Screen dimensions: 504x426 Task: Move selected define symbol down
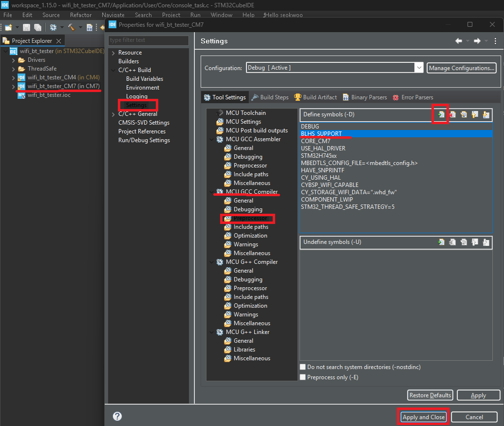click(x=486, y=115)
